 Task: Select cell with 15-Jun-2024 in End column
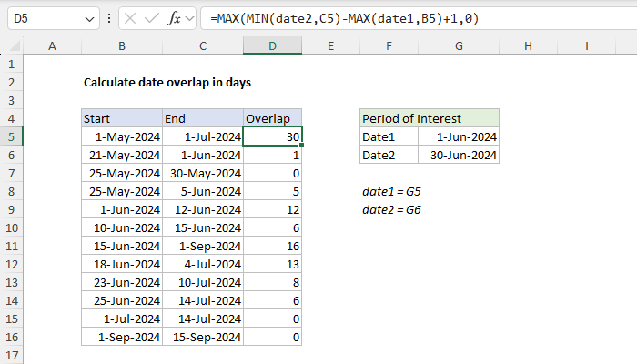(x=203, y=227)
